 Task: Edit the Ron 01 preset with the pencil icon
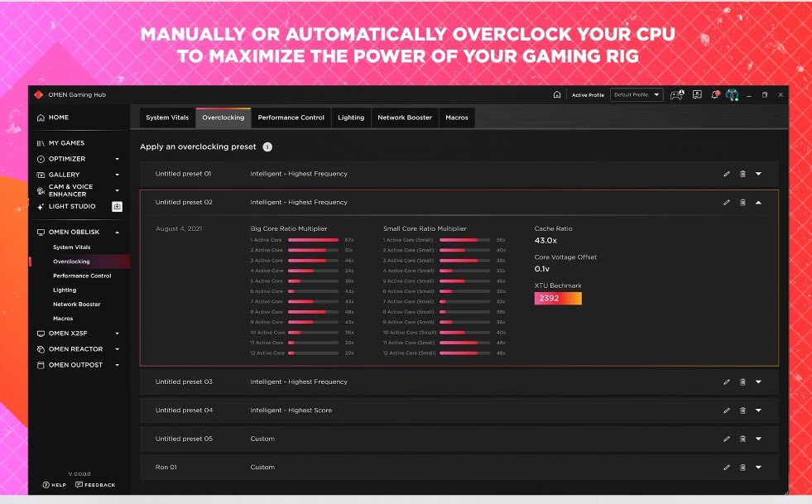(727, 468)
